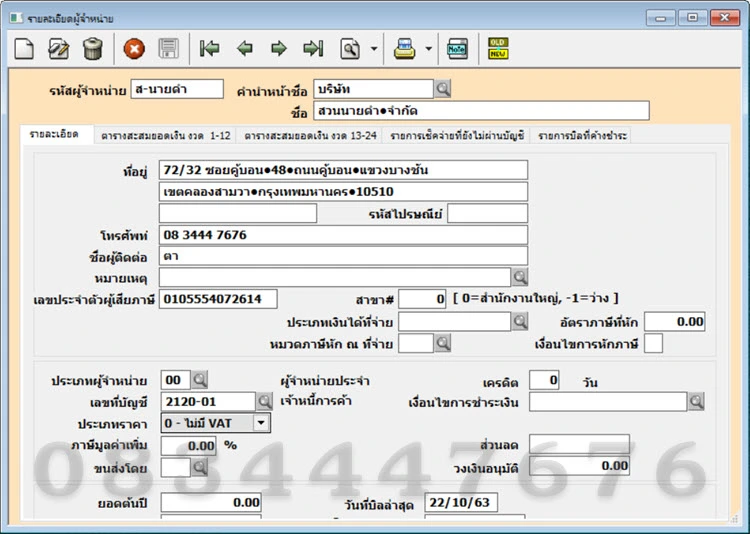The image size is (750, 534).
Task: Click the ส่วนลด input field
Action: 579,444
